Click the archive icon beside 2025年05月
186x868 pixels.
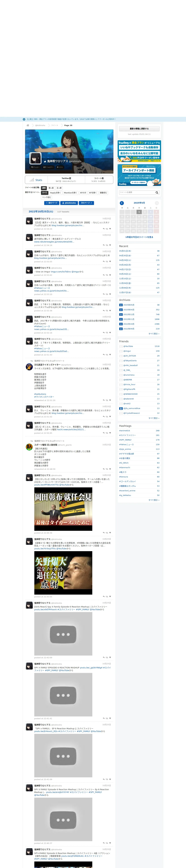pyautogui.click(x=121, y=305)
